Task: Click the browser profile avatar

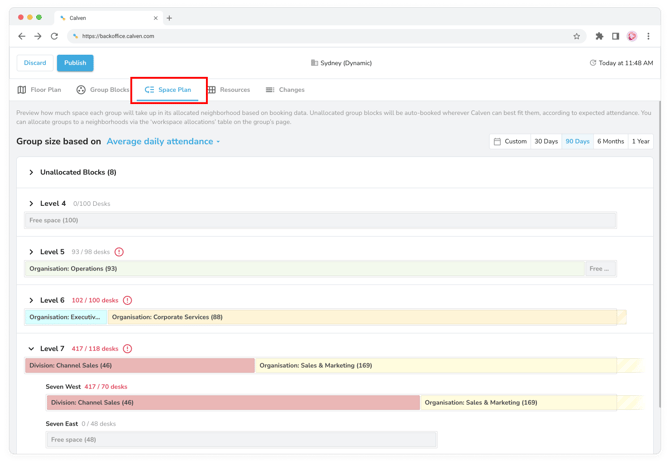Action: click(632, 36)
